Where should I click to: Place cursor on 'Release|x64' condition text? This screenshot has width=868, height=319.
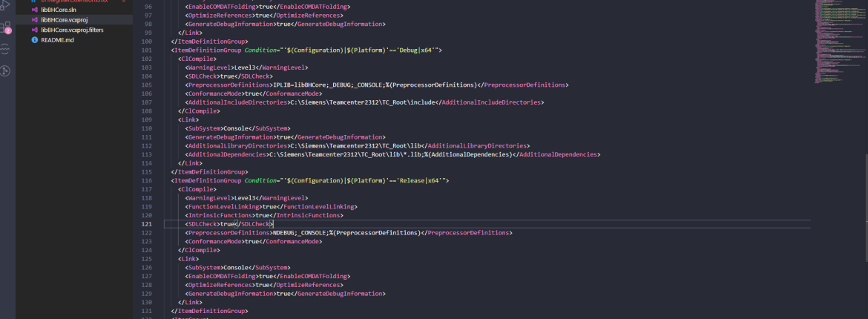tap(421, 180)
